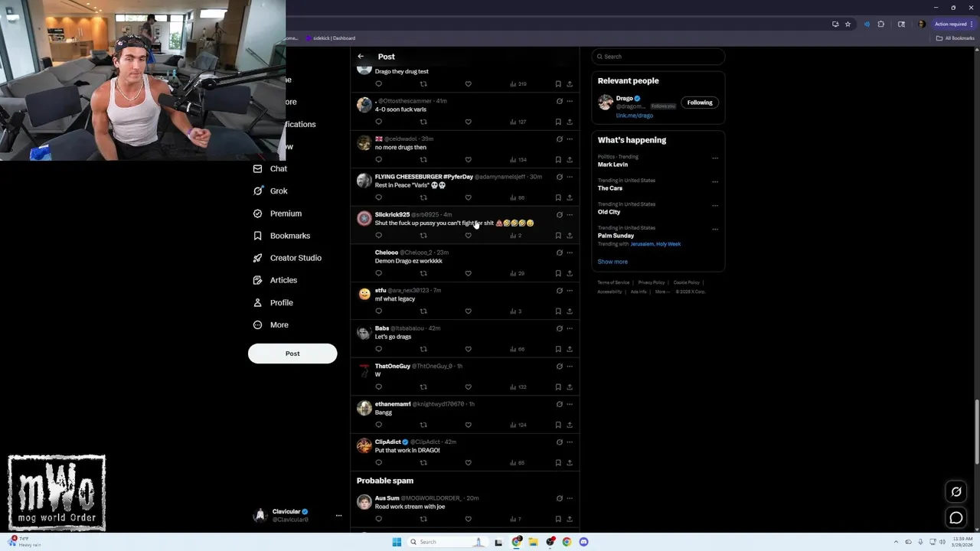Reply to "4-0 soon fuck varis" post

(x=378, y=122)
